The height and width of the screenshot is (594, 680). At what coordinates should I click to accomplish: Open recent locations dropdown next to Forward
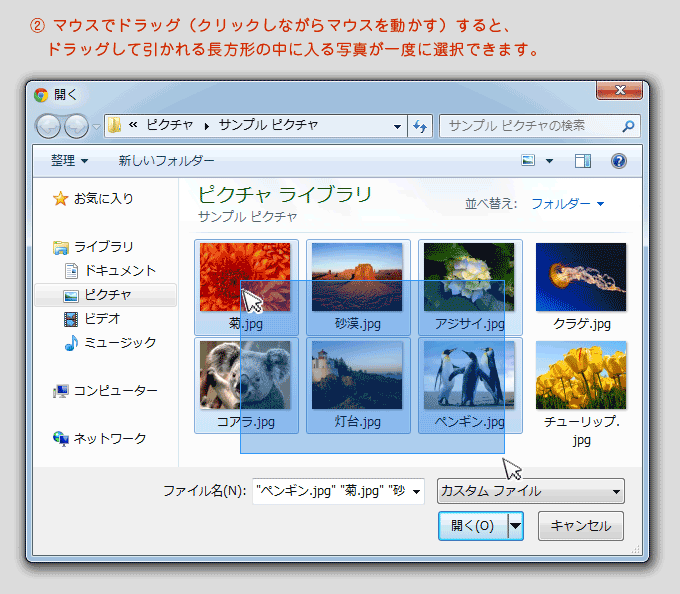tap(96, 127)
